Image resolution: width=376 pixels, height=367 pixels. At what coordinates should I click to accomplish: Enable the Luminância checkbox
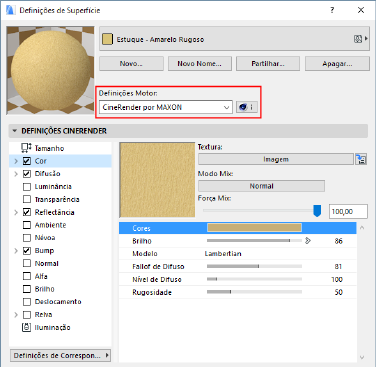coord(27,187)
